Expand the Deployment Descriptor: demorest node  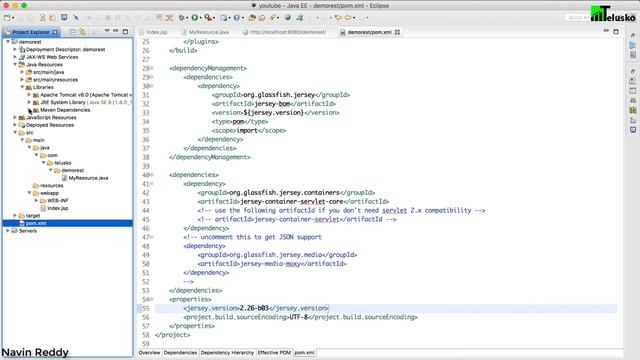coord(15,49)
